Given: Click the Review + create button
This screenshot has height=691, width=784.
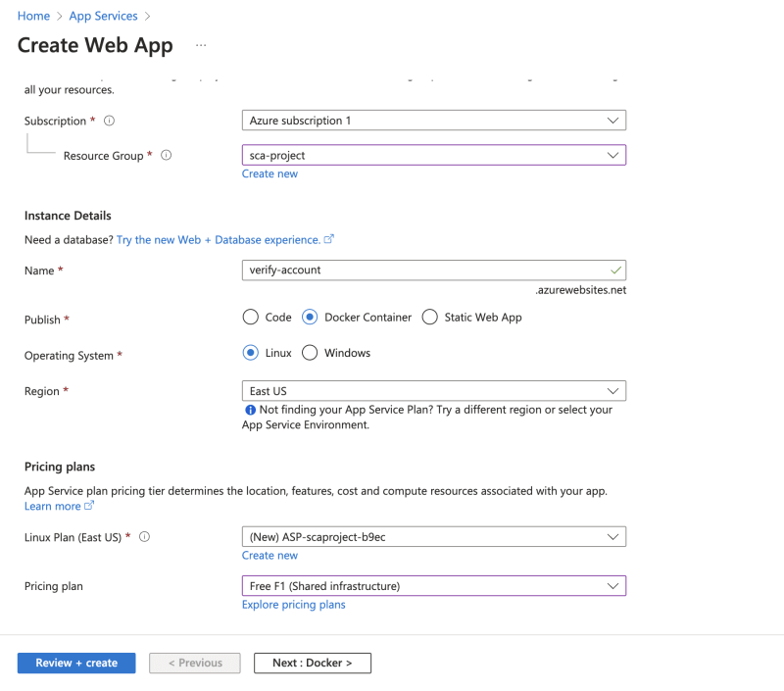Looking at the screenshot, I should pyautogui.click(x=76, y=663).
